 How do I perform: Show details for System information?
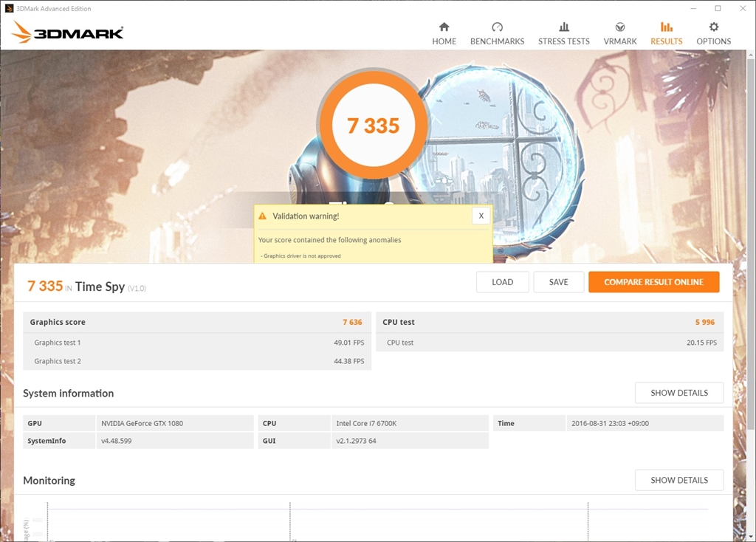[679, 393]
